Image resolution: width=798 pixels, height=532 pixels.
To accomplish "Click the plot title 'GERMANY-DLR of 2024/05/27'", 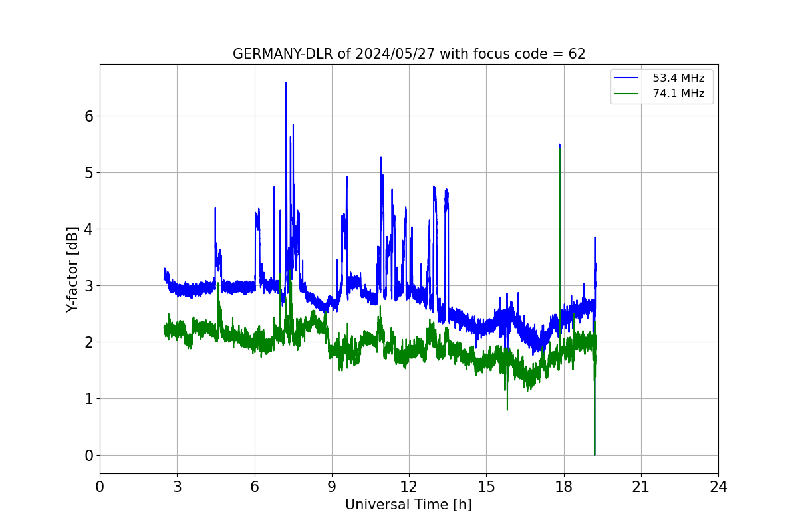I will [409, 54].
